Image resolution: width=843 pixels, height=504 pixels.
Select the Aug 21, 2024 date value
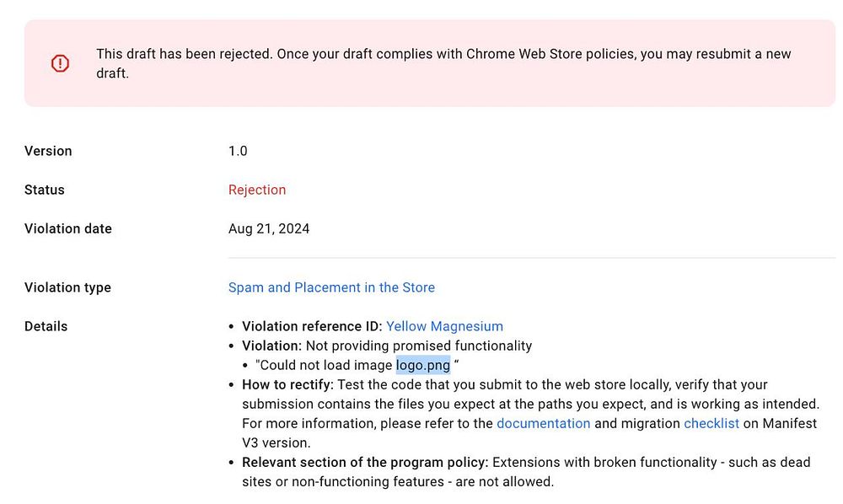tap(269, 228)
